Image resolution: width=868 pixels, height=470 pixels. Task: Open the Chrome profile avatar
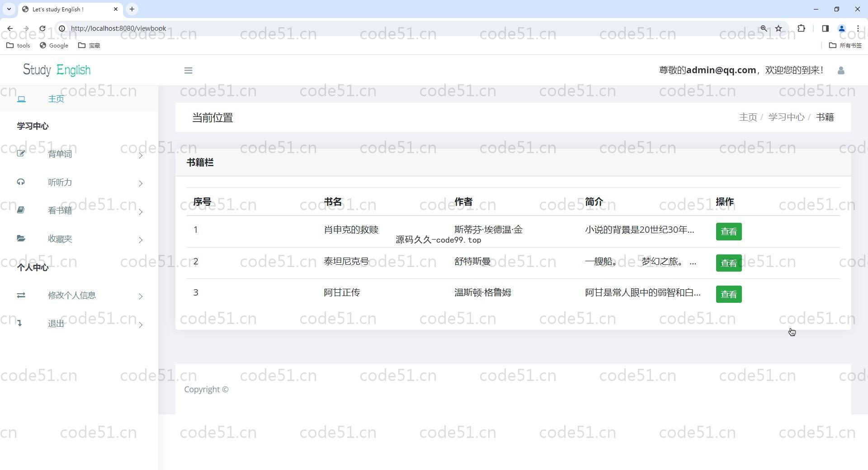[841, 28]
